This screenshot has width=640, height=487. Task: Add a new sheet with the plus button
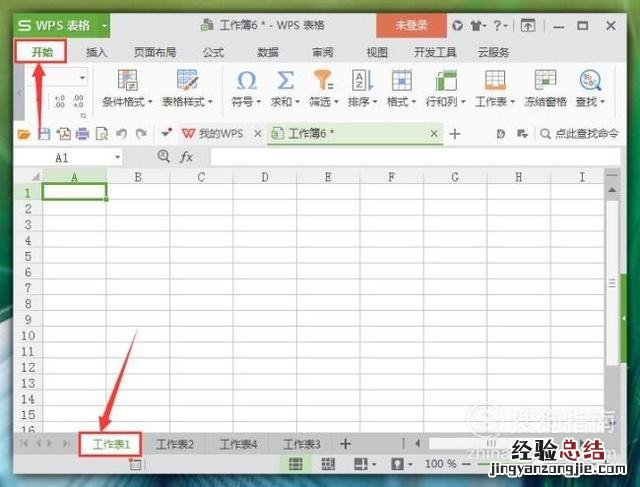[346, 444]
